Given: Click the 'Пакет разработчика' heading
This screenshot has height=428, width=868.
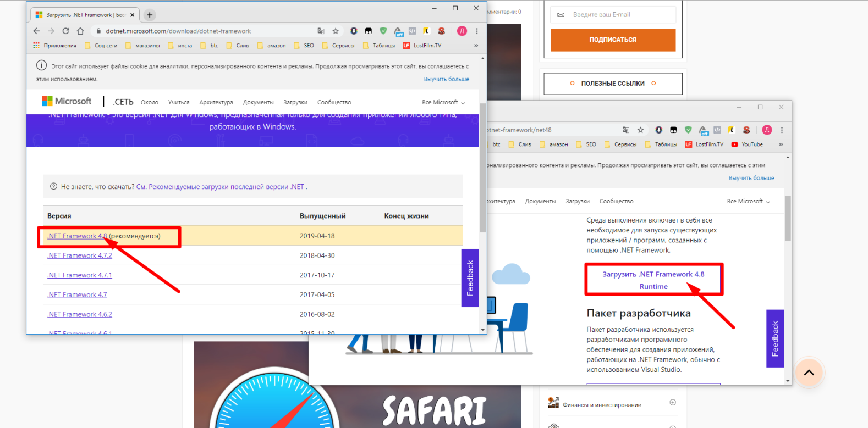Looking at the screenshot, I should (639, 313).
